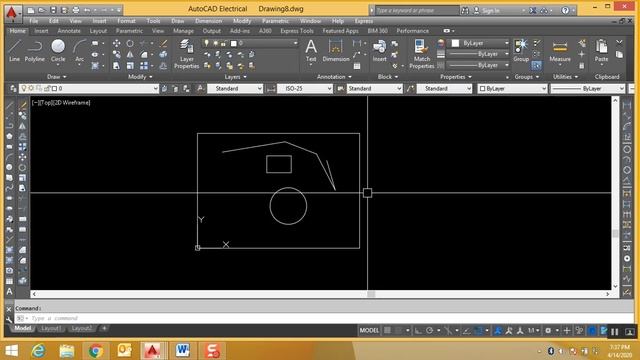Screen dimensions: 640x360
Task: Toggle object snap tracking in status bar
Action: (467, 331)
